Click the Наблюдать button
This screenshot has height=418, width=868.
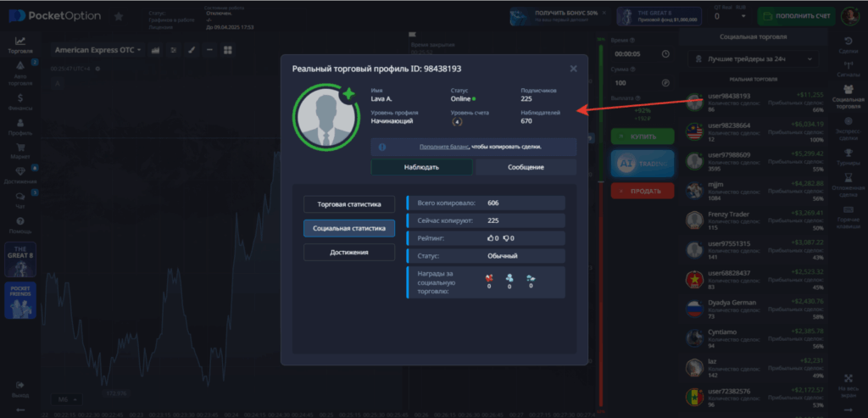click(x=421, y=167)
